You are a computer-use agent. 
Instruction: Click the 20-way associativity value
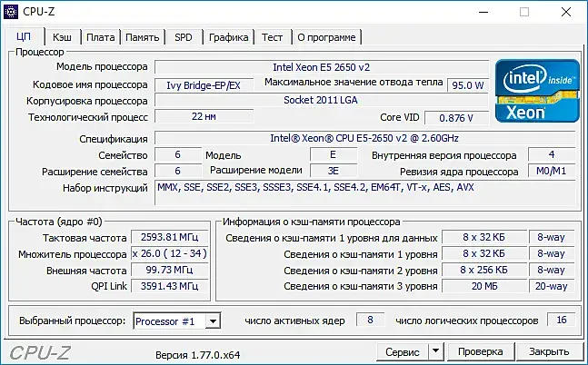552,286
